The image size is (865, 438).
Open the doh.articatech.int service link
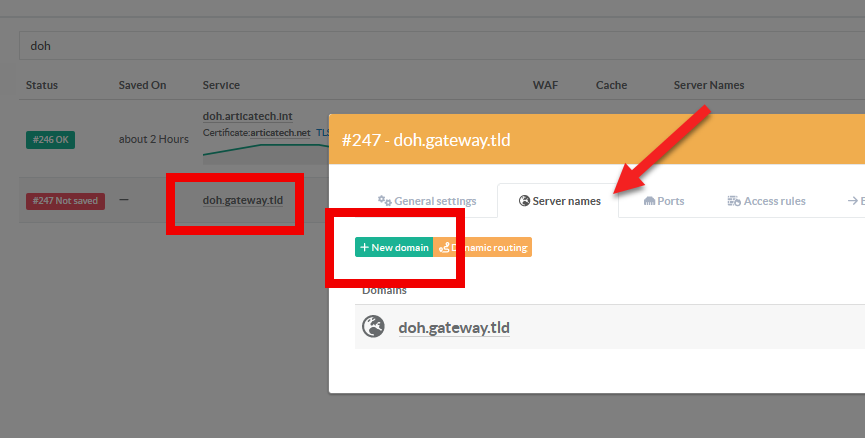(245, 116)
